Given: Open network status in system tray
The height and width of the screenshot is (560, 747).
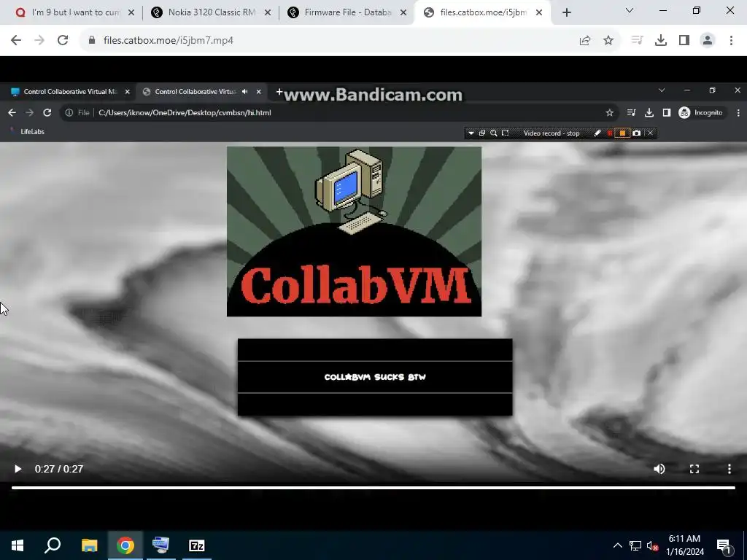Looking at the screenshot, I should pyautogui.click(x=635, y=545).
